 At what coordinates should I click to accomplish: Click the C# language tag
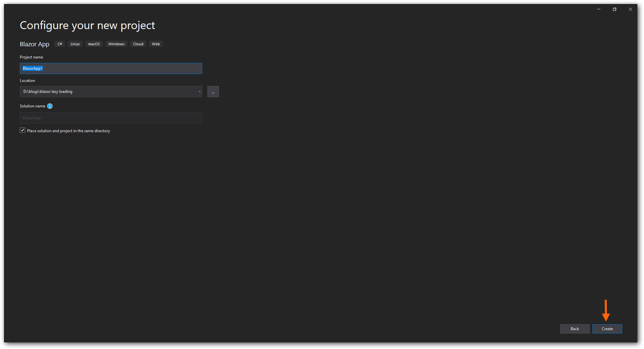pyautogui.click(x=60, y=44)
